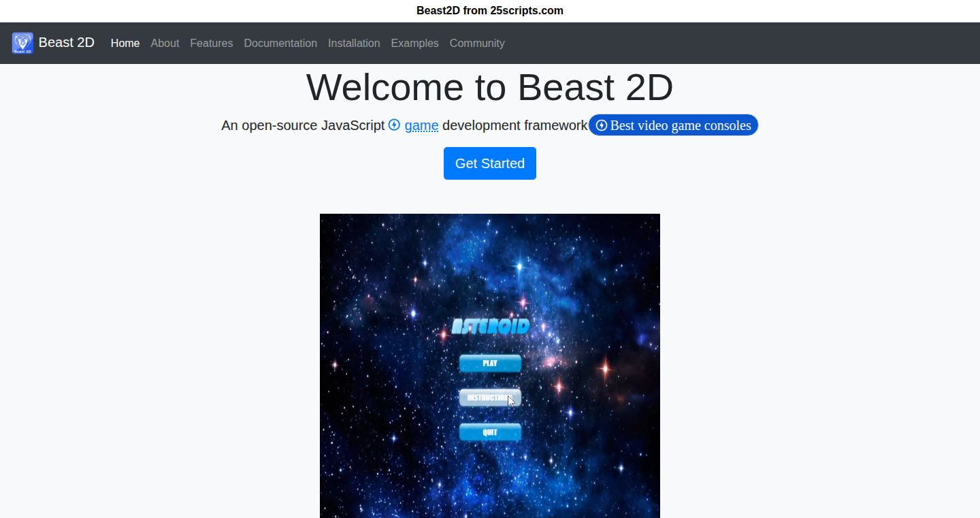The width and height of the screenshot is (980, 518).
Task: Click QUIT in the Asteroid game preview
Action: pos(490,432)
